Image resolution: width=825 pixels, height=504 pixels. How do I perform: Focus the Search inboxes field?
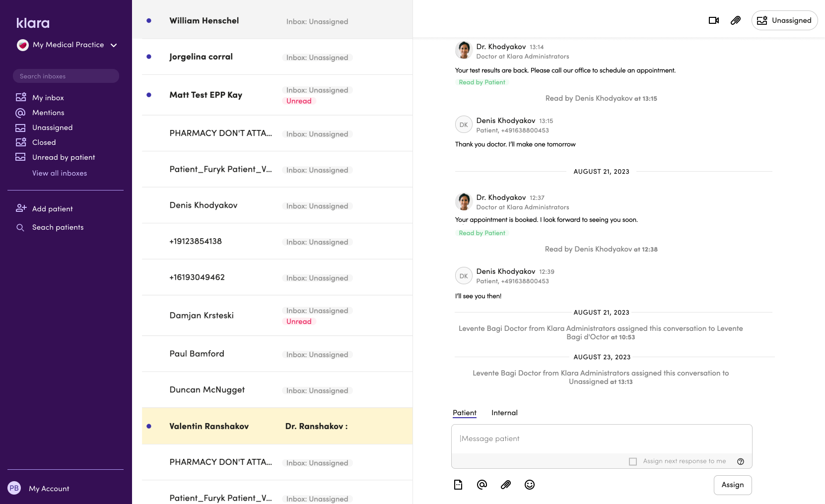coord(66,76)
